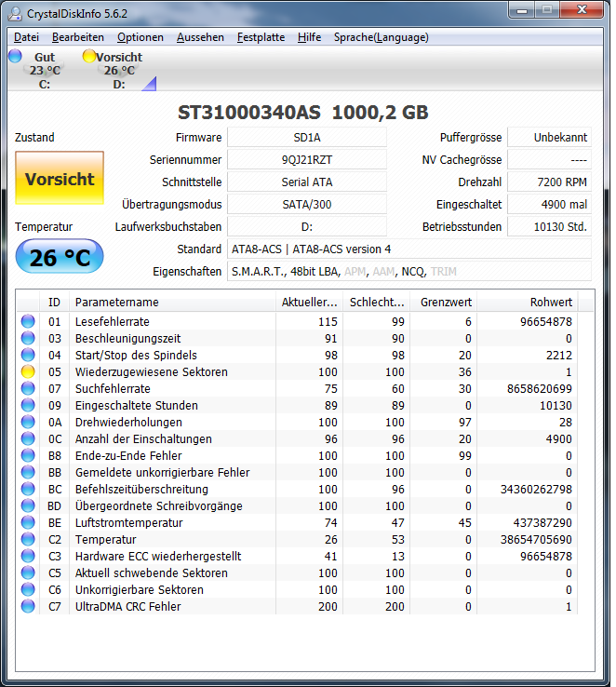Sort by the ID column header
The height and width of the screenshot is (687, 616).
click(x=54, y=302)
